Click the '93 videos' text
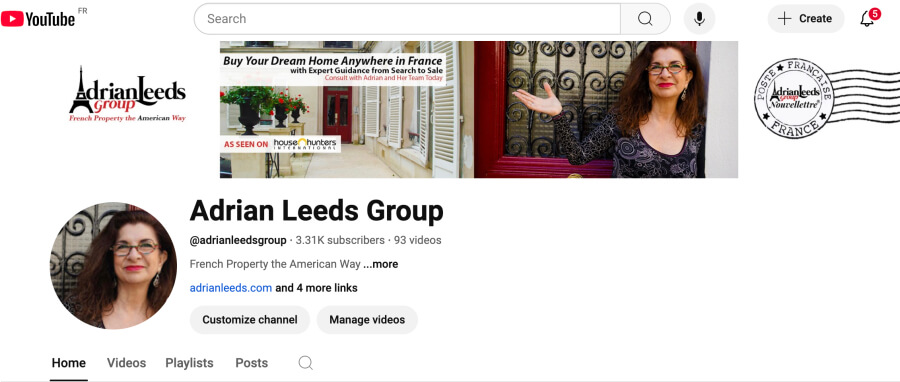This screenshot has width=900, height=382. [x=417, y=240]
